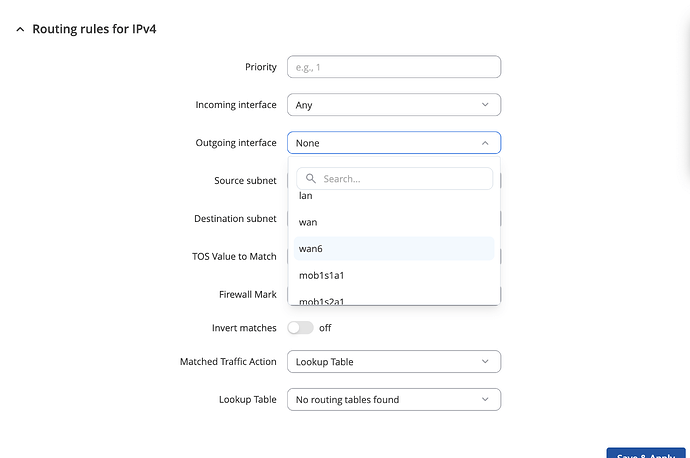Click the Save & Apply button
Screen dimensions: 690x458
click(645, 453)
